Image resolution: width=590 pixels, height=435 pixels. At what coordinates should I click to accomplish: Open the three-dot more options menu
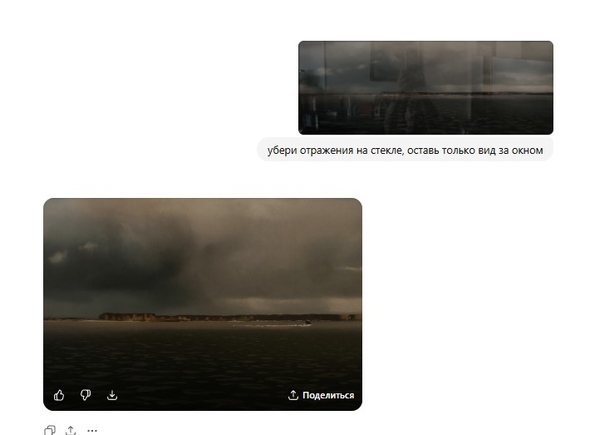(x=92, y=430)
